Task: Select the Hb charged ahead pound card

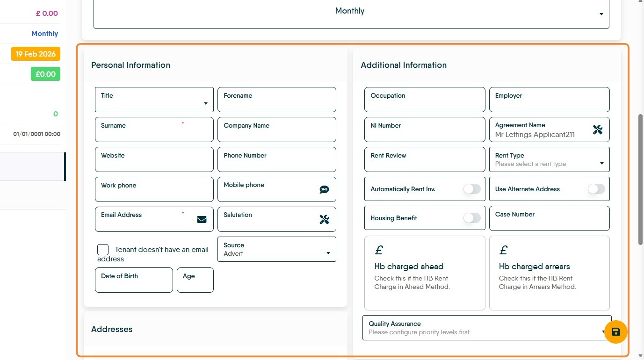Action: (424, 273)
